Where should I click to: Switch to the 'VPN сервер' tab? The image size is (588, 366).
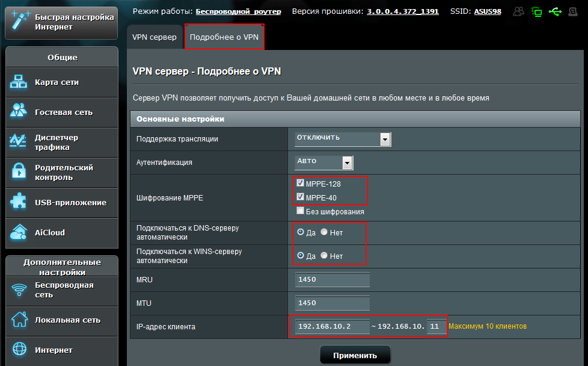tap(155, 37)
